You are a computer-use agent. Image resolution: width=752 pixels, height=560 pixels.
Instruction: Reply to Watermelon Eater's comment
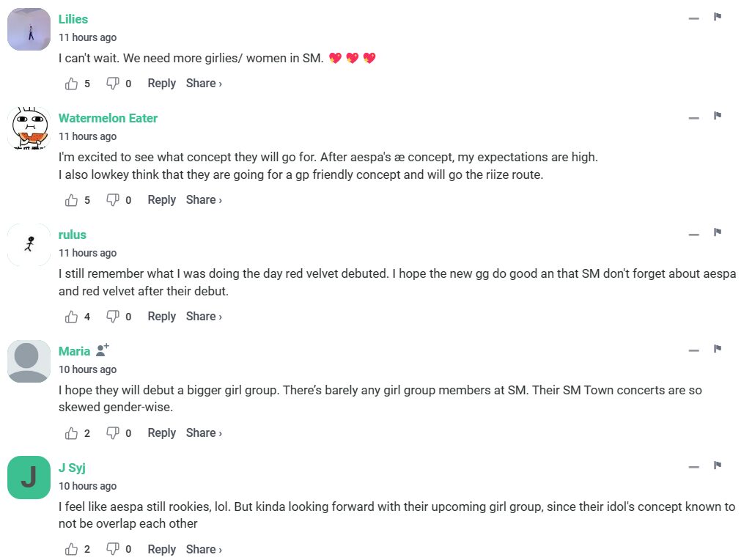coord(161,200)
